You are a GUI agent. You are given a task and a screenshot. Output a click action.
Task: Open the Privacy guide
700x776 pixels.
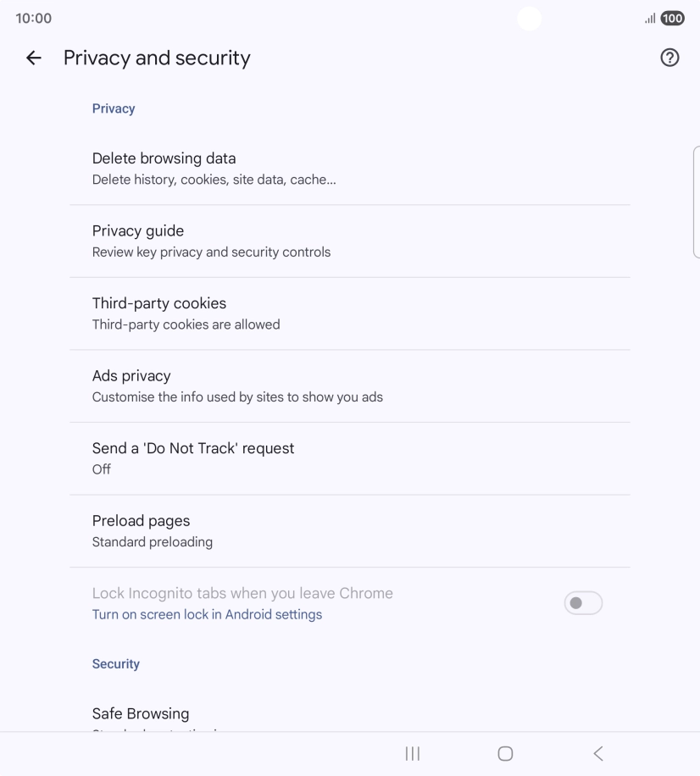click(x=350, y=240)
